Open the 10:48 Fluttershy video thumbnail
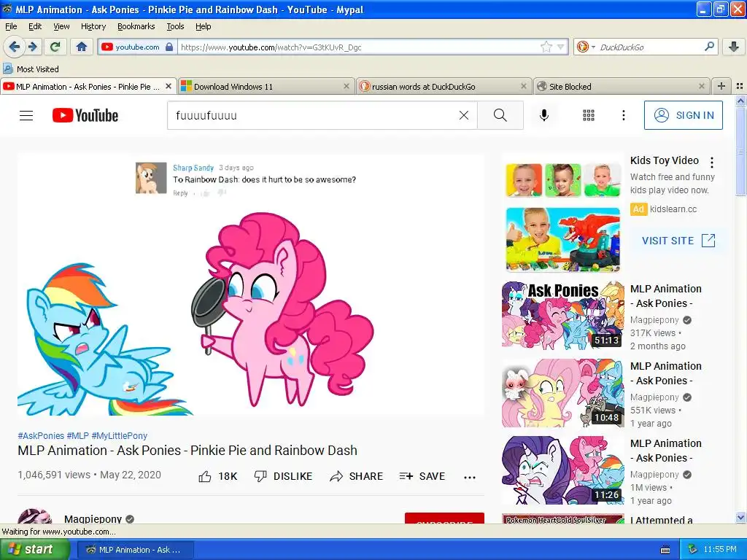 [x=562, y=392]
